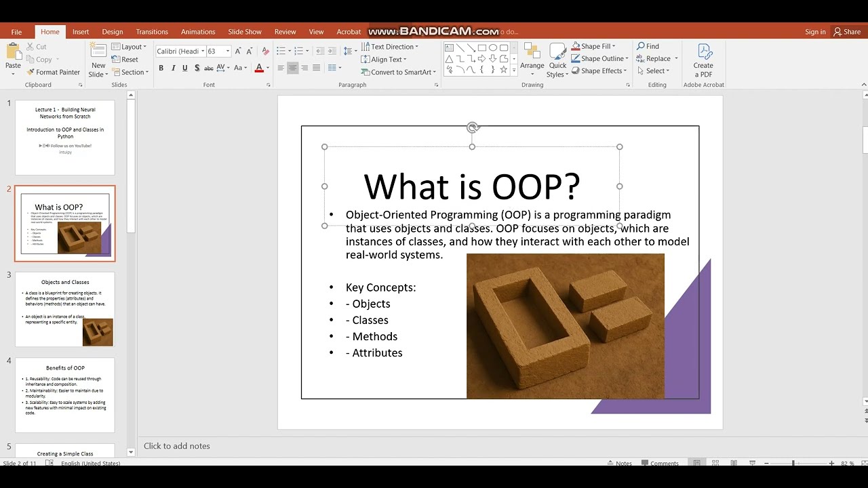
Task: Select the Format Painter tool
Action: (x=53, y=72)
